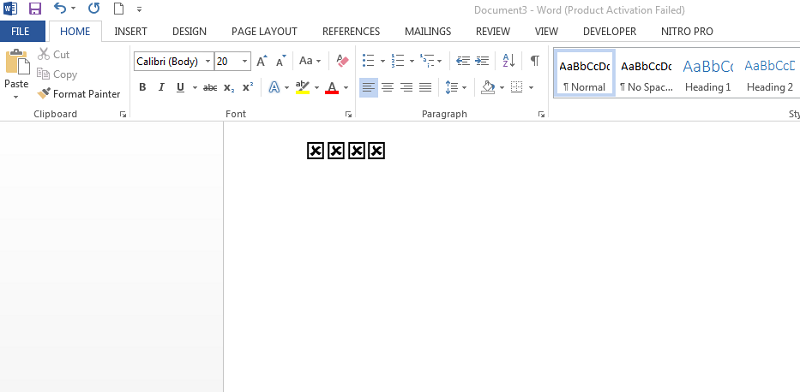The width and height of the screenshot is (800, 392).
Task: Click the red font color swatch
Action: tap(332, 88)
